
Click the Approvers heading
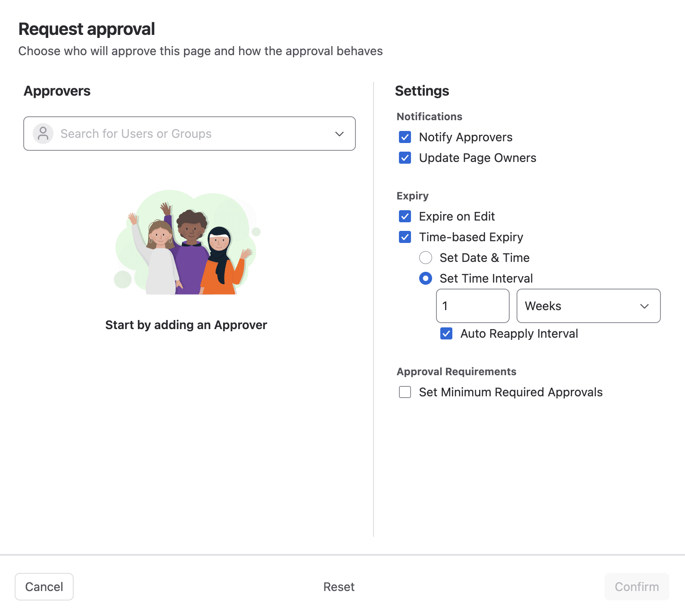pyautogui.click(x=57, y=91)
